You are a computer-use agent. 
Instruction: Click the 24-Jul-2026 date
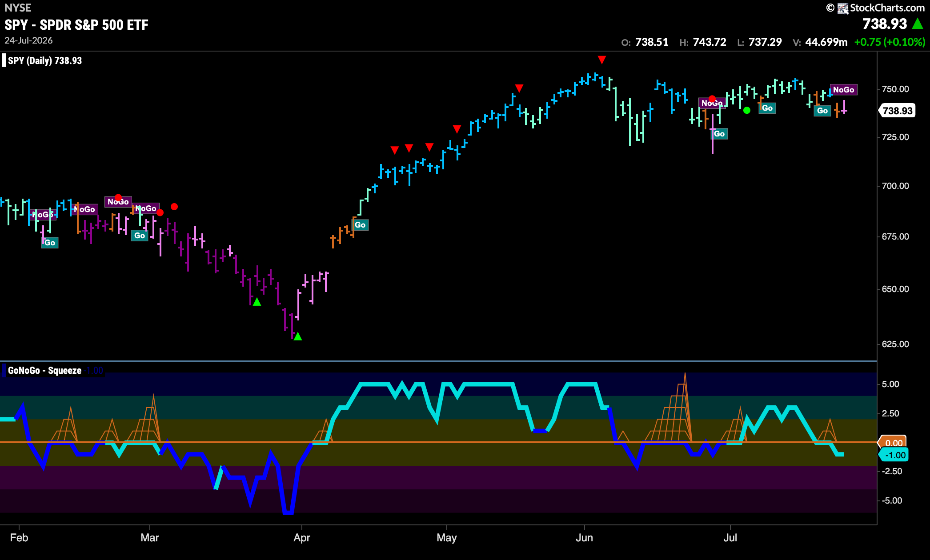(x=28, y=40)
